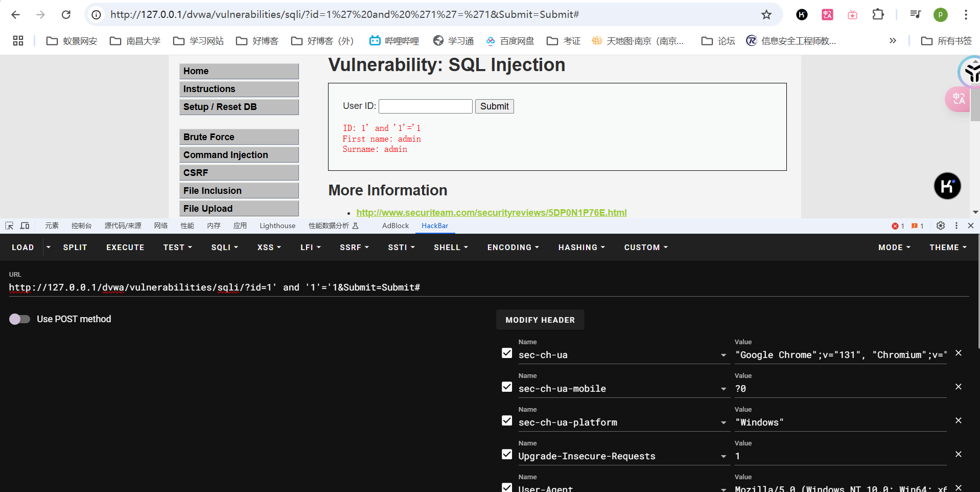Viewport: 980px width, 492px height.
Task: Open the 哔哩哔哩 bookmark
Action: point(394,41)
